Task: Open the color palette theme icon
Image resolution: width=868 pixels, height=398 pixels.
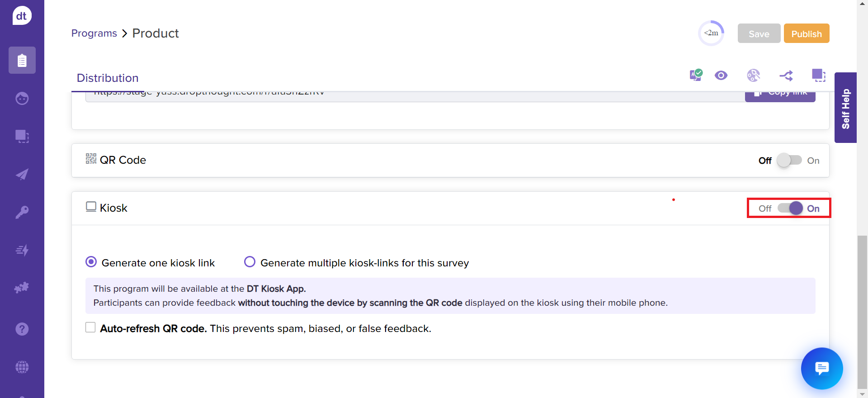Action: coord(753,76)
